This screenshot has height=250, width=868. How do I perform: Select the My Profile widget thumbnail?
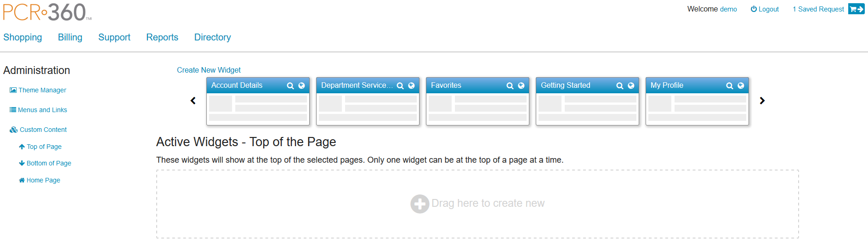pyautogui.click(x=697, y=108)
